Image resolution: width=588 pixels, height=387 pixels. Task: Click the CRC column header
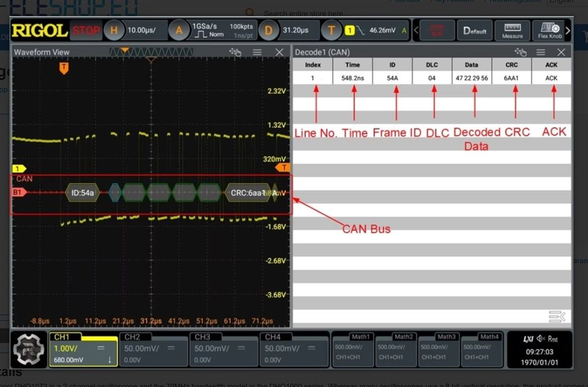pyautogui.click(x=511, y=64)
